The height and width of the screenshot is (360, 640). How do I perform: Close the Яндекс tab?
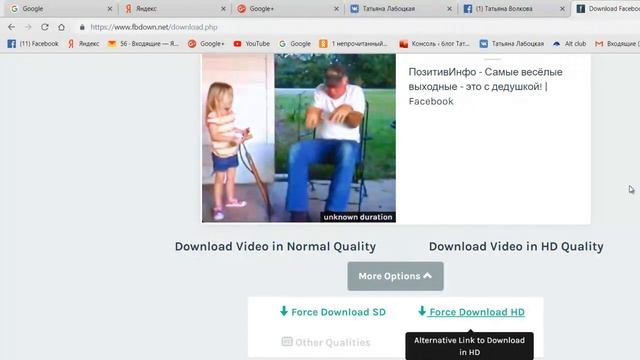[x=223, y=9]
